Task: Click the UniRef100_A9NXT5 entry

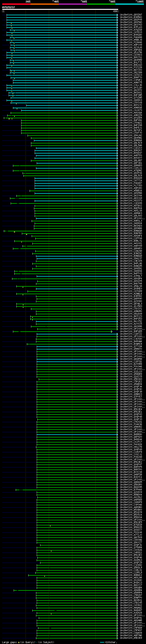Action: 131,82
